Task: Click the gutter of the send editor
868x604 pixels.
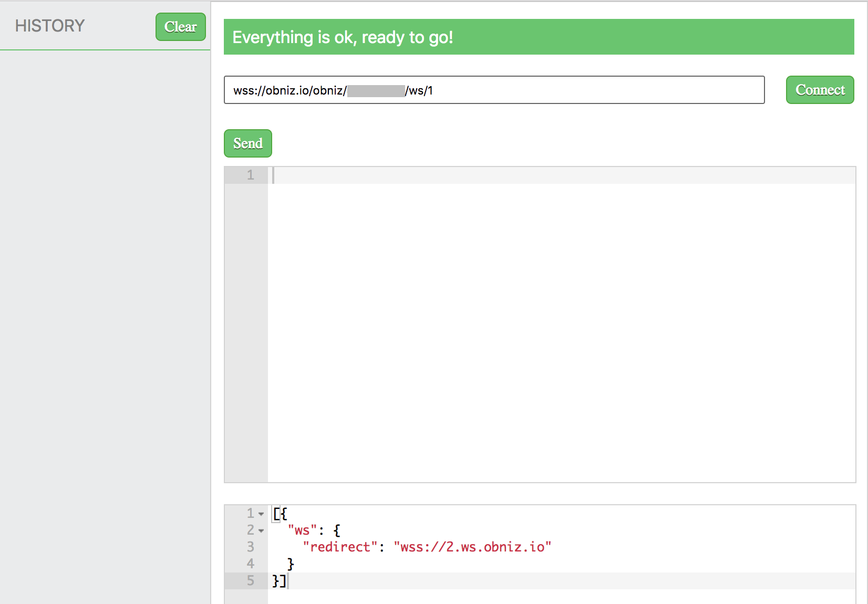Action: tap(246, 315)
